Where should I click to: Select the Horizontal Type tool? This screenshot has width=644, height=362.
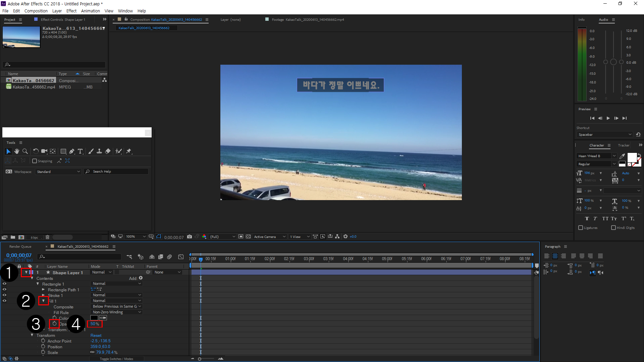[80, 152]
